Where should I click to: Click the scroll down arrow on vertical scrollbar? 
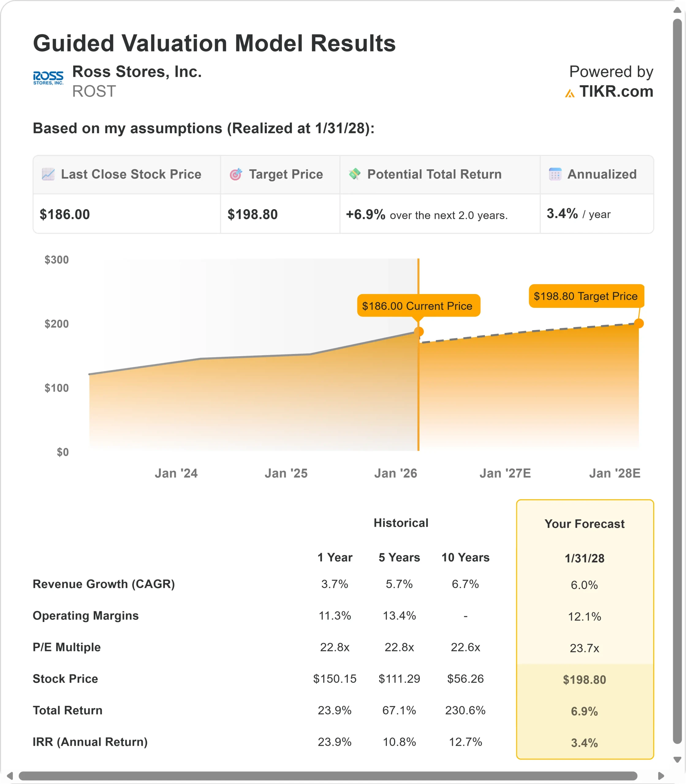[x=677, y=759]
